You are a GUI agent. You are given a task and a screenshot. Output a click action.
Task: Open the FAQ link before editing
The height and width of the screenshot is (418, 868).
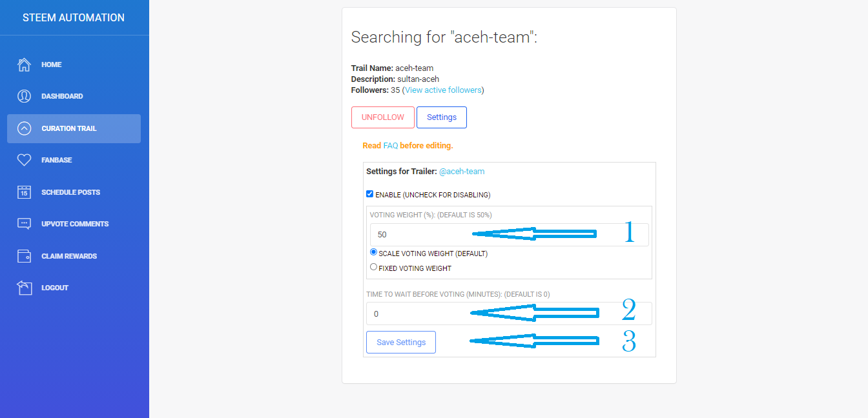point(390,146)
